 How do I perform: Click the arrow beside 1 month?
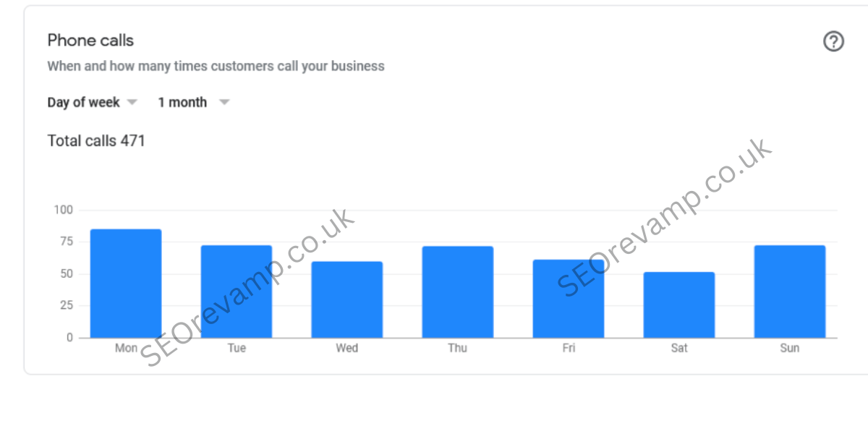(224, 103)
